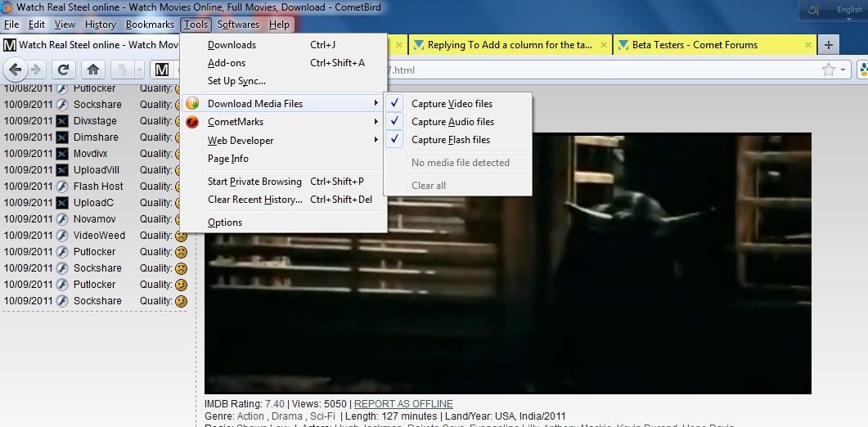Expand the Web Developer submenu

(x=283, y=141)
